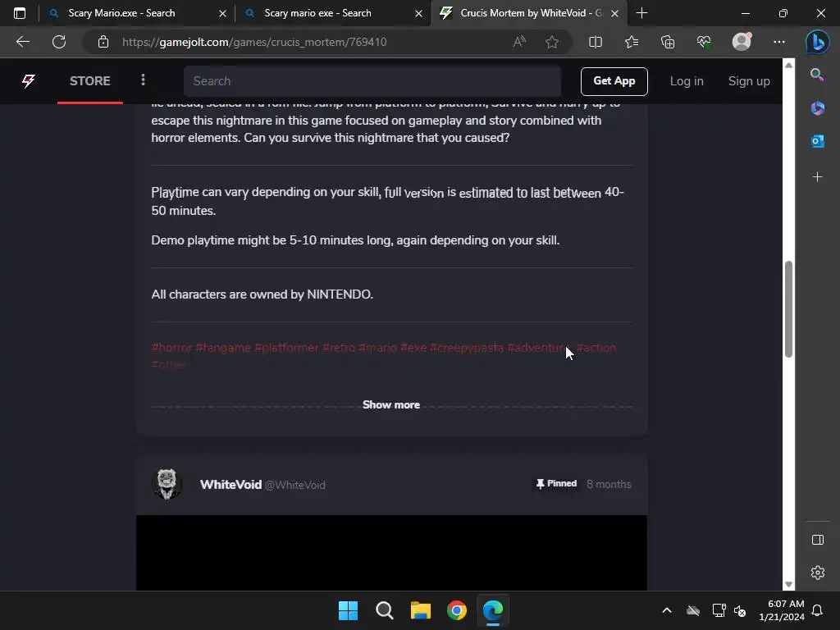Open the Read aloud icon
The width and height of the screenshot is (840, 630).
(x=519, y=42)
